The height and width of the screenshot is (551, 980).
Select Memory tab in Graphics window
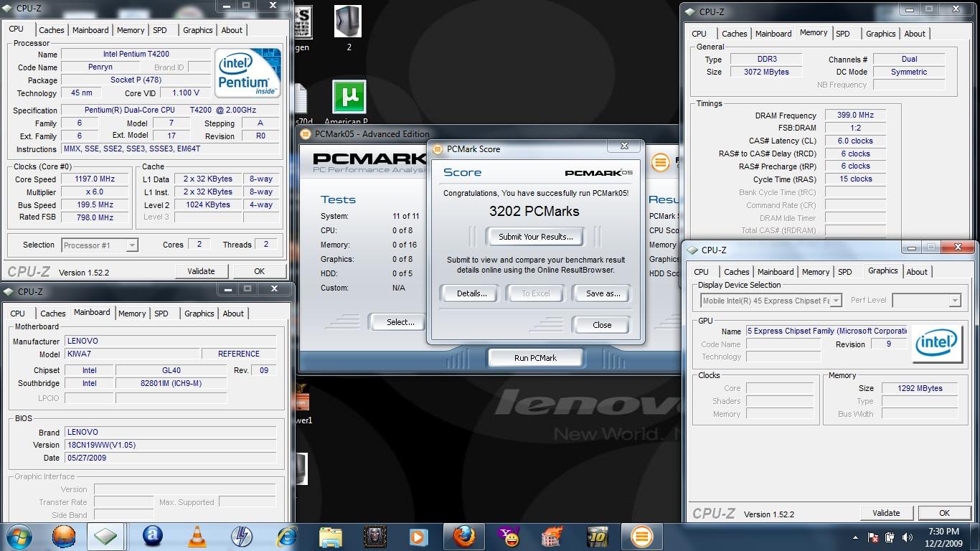point(816,272)
